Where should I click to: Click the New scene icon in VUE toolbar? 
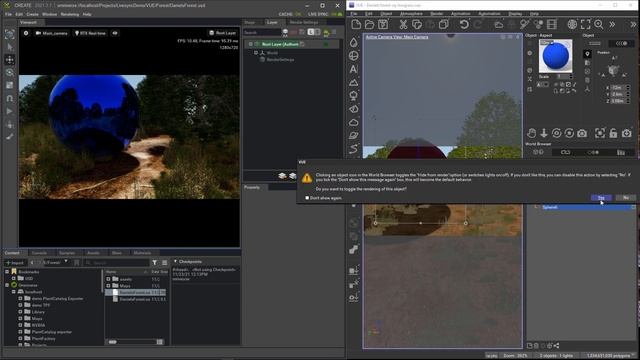click(356, 24)
